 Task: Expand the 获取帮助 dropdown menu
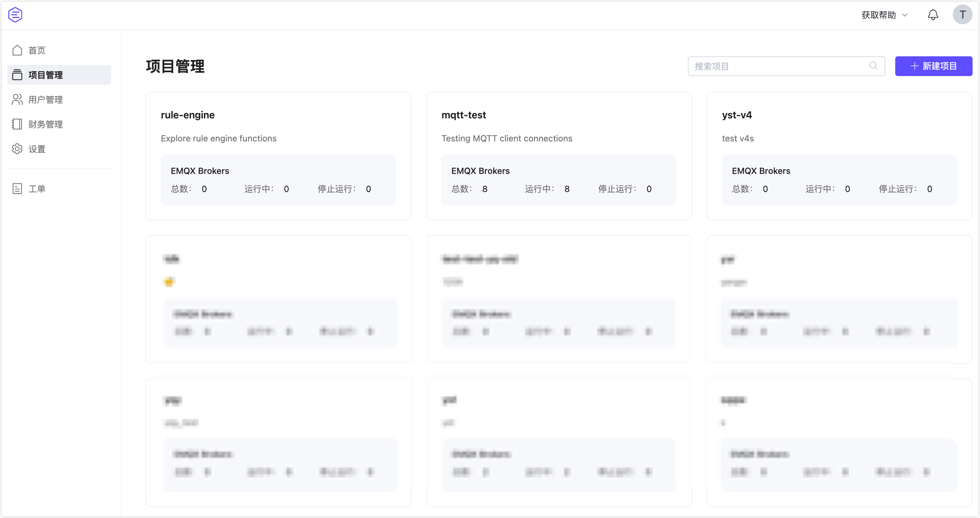[x=883, y=15]
